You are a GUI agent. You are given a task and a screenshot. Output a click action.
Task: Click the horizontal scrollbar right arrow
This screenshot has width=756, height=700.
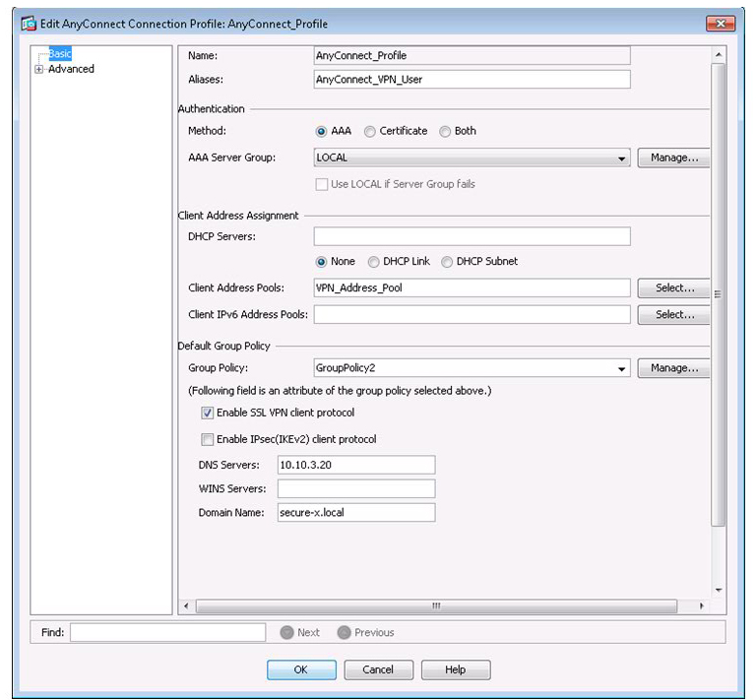pyautogui.click(x=702, y=606)
